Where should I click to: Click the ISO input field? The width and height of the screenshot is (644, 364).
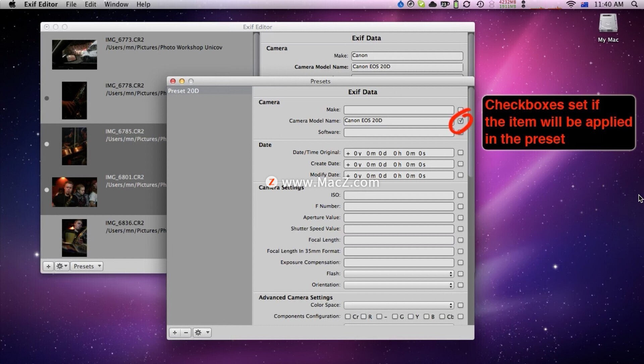(399, 195)
